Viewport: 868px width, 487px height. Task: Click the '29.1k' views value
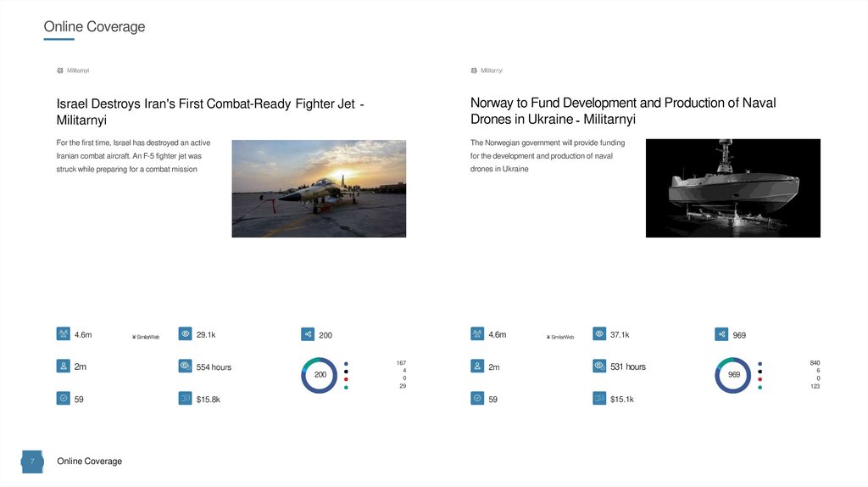coord(206,334)
